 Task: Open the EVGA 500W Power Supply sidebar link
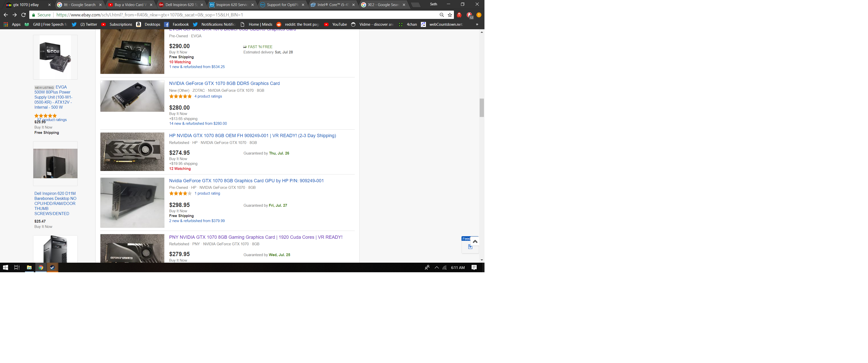(x=53, y=97)
